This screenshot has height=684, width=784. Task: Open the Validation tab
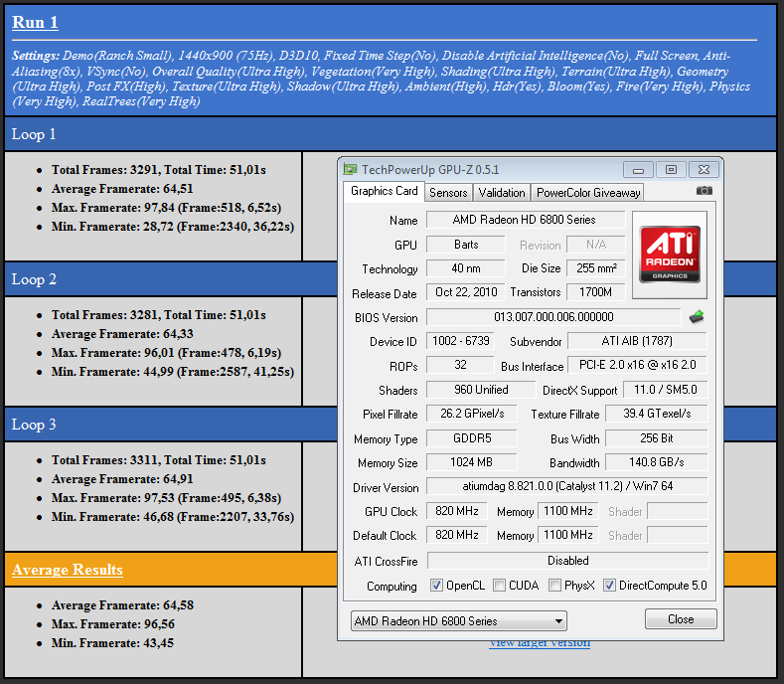(x=502, y=193)
